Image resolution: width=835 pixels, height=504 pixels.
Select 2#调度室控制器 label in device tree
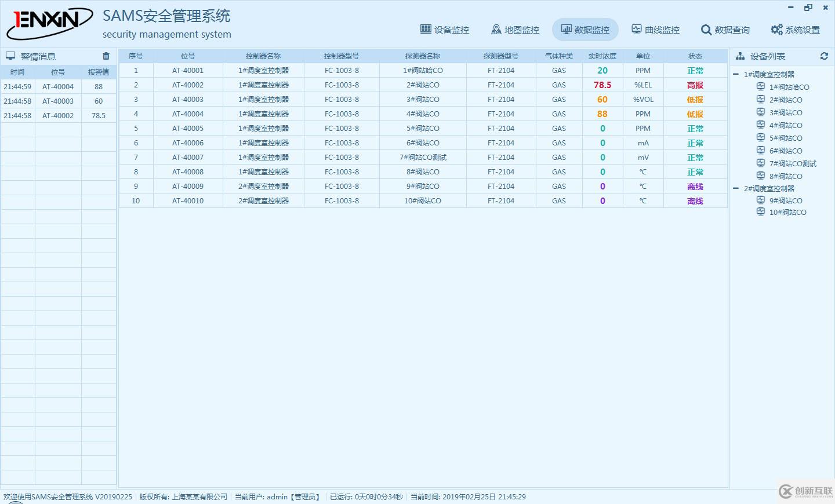tap(769, 188)
